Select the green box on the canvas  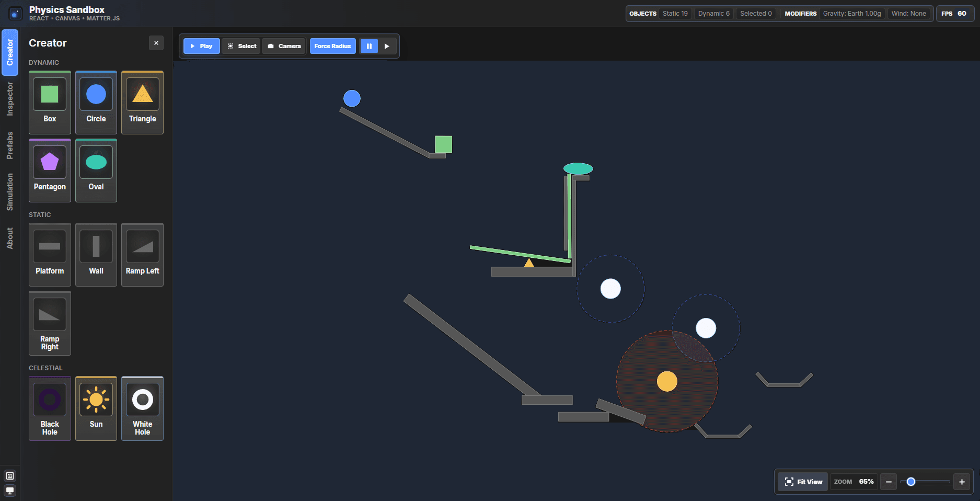(x=444, y=144)
